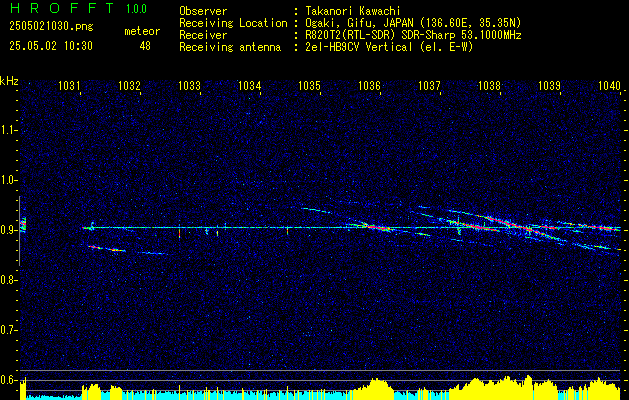Click the 1036 time axis label
This screenshot has width=629, height=400.
[x=369, y=85]
